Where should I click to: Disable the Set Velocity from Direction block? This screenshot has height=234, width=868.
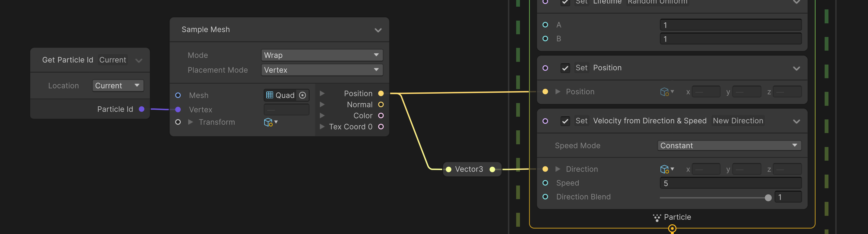[x=565, y=121]
